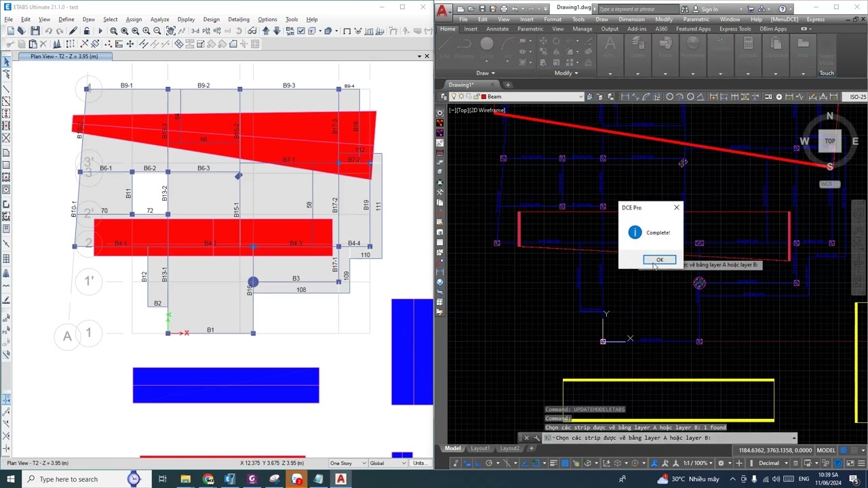The image size is (868, 488).
Task: Open the [MenuDCE] menu in AutoCAD
Action: coord(785,19)
